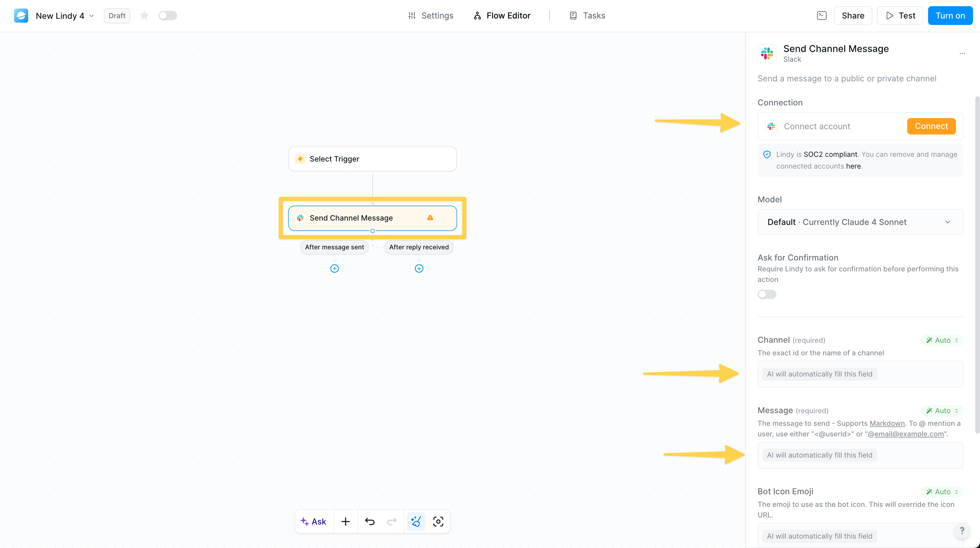Open the three-dot more options menu
This screenshot has height=548, width=980.
click(962, 53)
